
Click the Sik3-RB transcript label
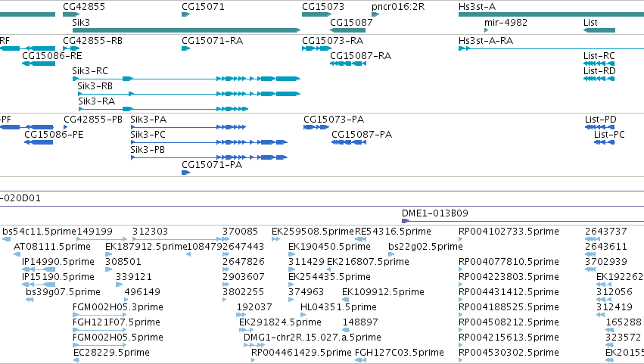[x=95, y=86]
